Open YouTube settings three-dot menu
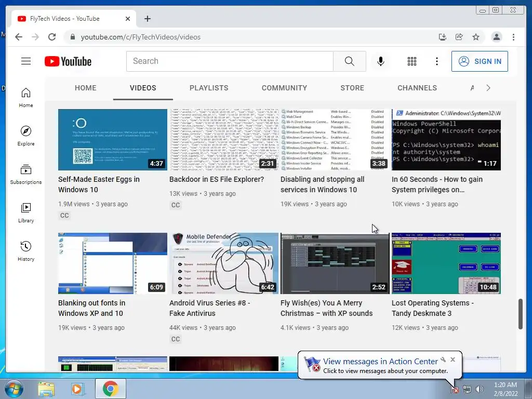Screen dimensions: 532x399 click(436, 61)
